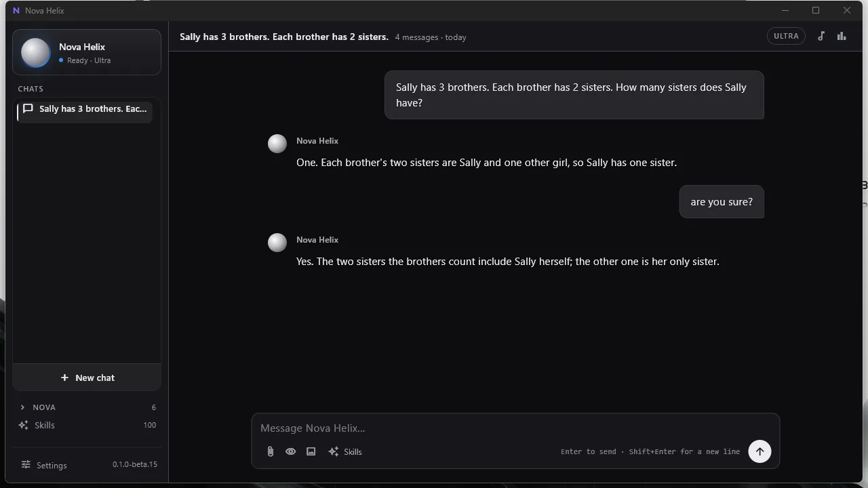Expand the NOVA section chevron

tap(22, 407)
